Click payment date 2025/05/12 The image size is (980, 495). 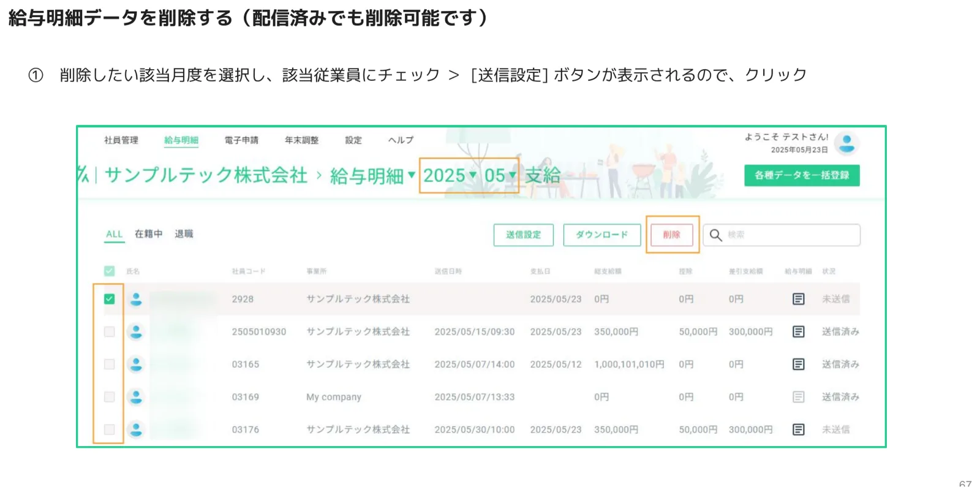(556, 364)
